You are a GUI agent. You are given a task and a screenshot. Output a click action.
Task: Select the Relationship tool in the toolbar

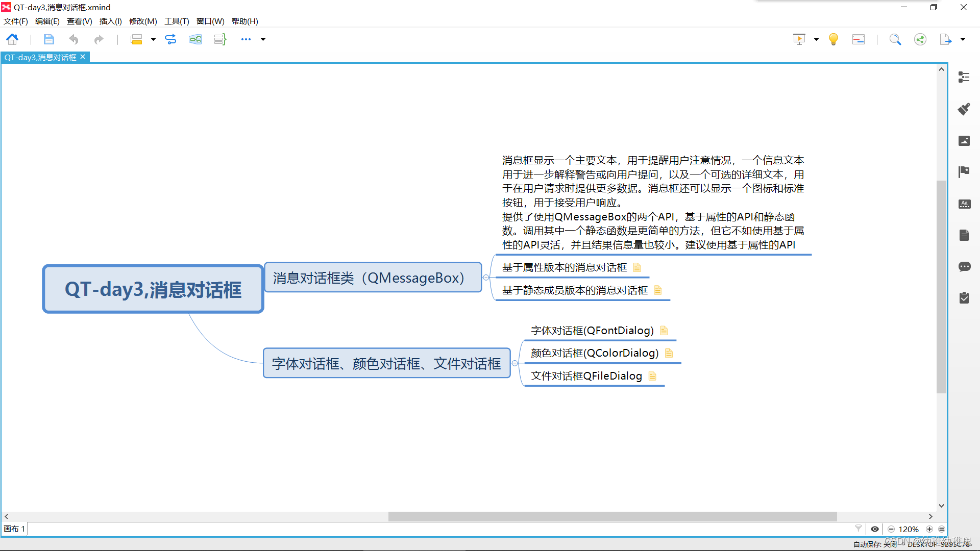[x=171, y=39]
